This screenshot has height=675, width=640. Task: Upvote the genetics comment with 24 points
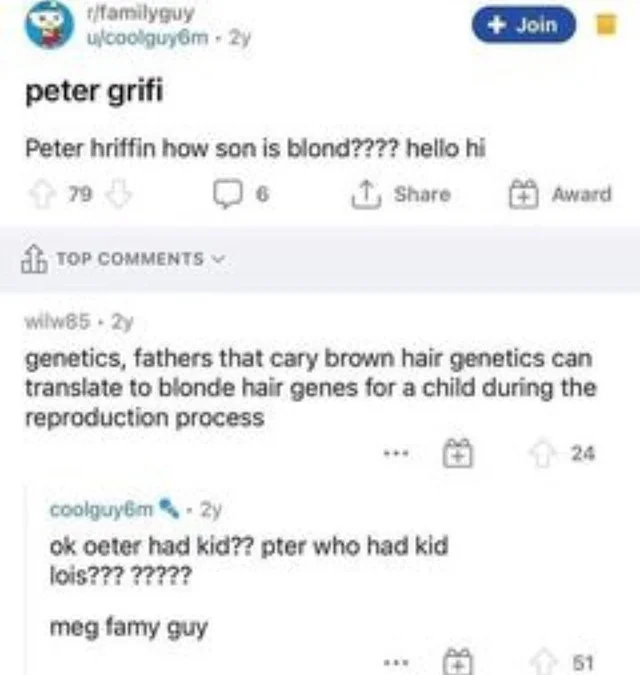click(x=544, y=453)
